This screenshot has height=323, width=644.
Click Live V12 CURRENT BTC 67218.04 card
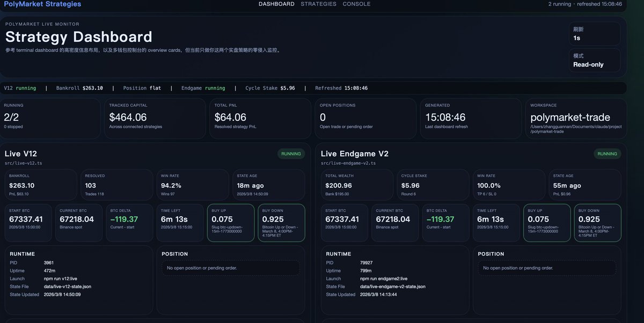80,223
